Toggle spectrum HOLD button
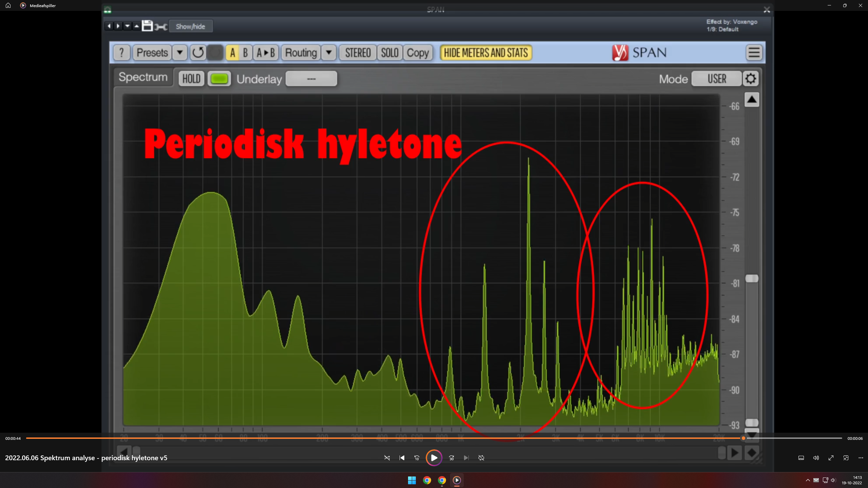 pyautogui.click(x=191, y=79)
